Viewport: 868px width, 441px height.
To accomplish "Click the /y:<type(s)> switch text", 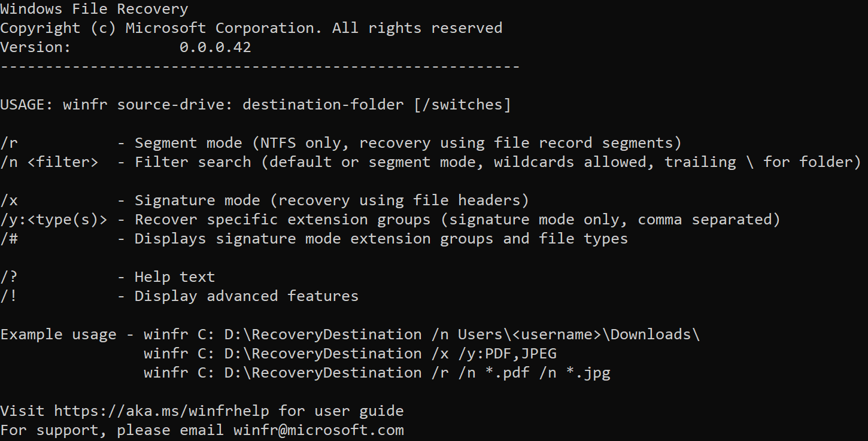I will pyautogui.click(x=54, y=220).
